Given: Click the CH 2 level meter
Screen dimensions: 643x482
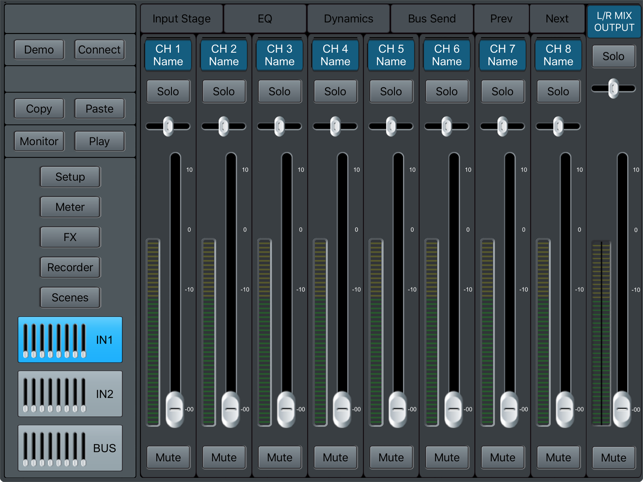Looking at the screenshot, I should pos(209,333).
